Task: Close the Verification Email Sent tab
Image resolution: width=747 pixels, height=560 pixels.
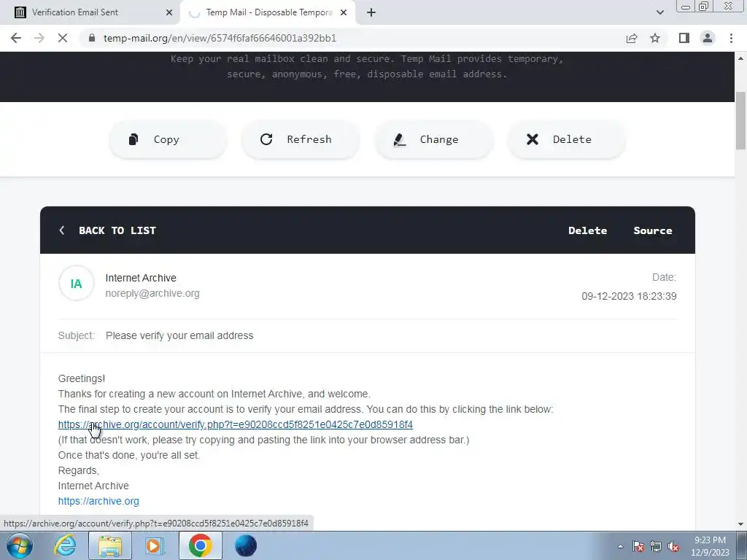Action: (x=169, y=12)
